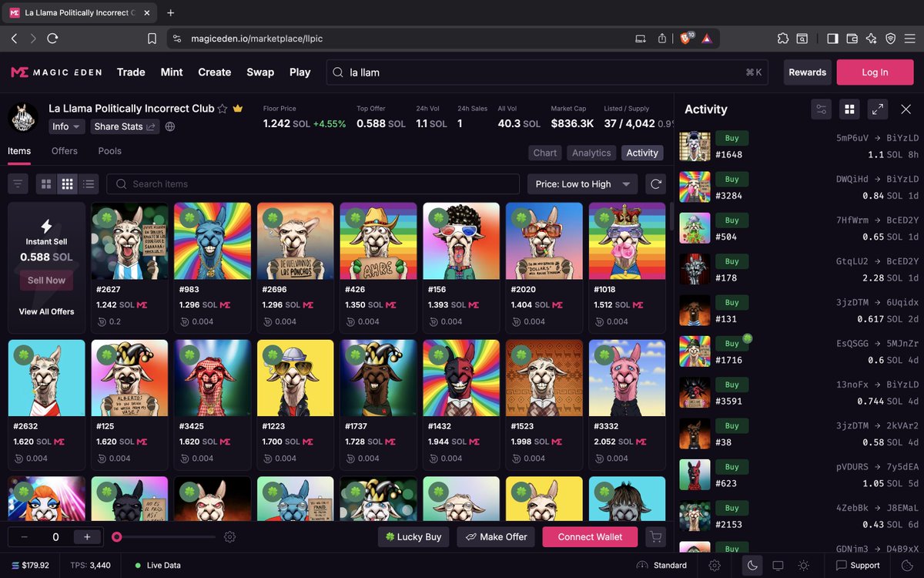Increase the sweep item count
Screen dimensions: 924x578
[87, 537]
